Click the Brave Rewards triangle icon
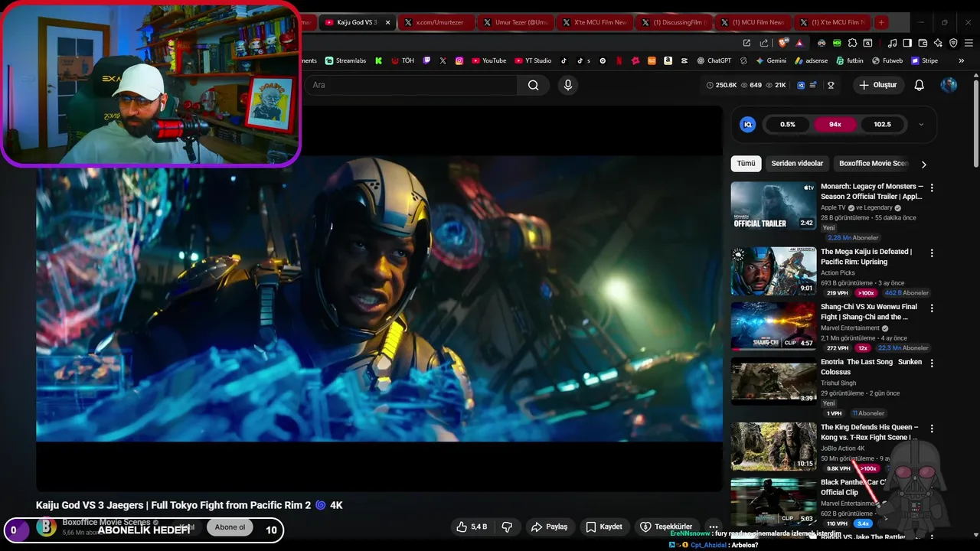This screenshot has width=980, height=551. (799, 43)
